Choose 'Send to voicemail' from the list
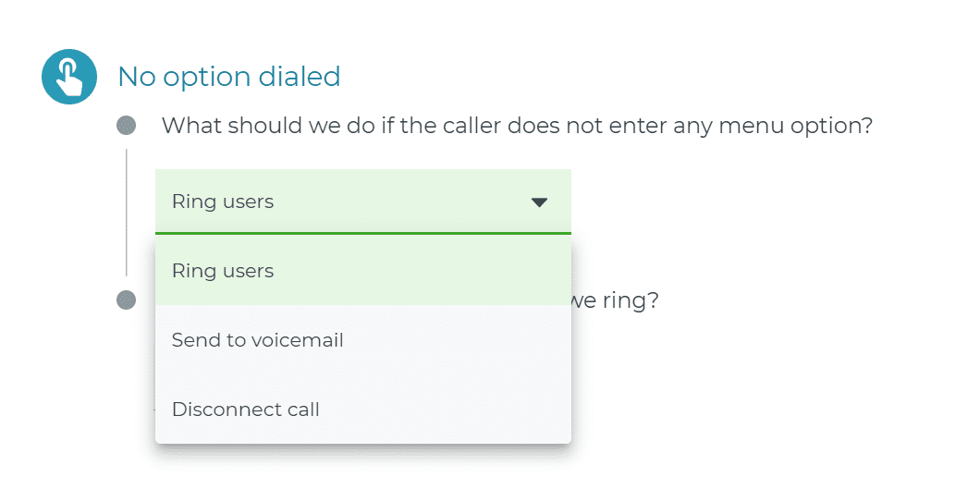The height and width of the screenshot is (489, 980). 363,340
